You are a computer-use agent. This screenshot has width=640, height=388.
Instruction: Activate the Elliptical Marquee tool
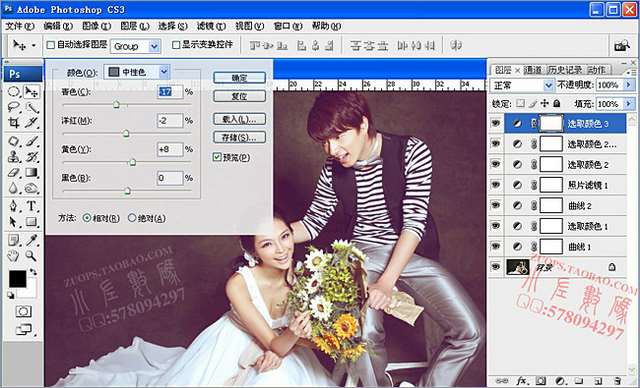click(13, 91)
